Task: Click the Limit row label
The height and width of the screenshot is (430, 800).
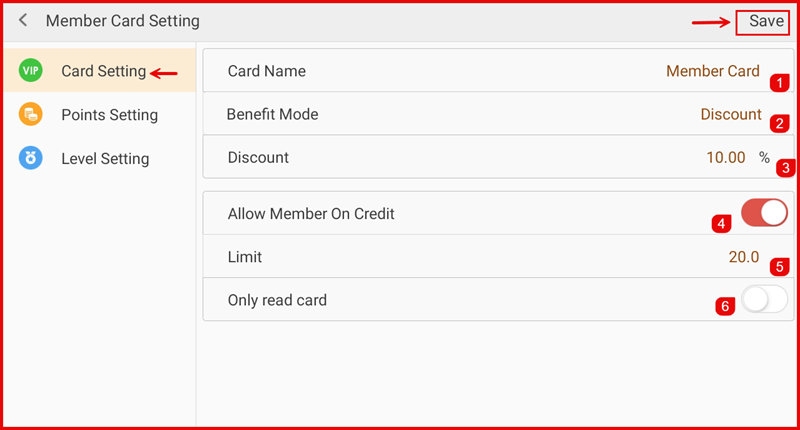Action: (245, 257)
